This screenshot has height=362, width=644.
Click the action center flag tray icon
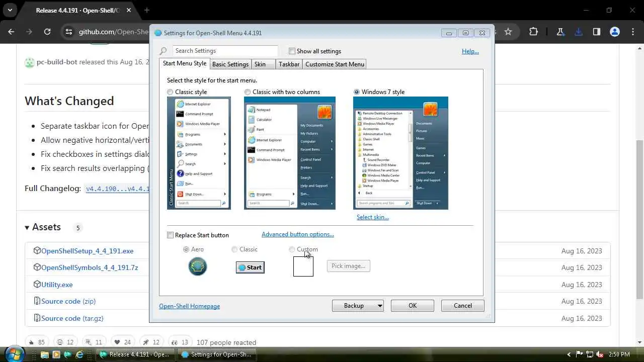pos(580,354)
